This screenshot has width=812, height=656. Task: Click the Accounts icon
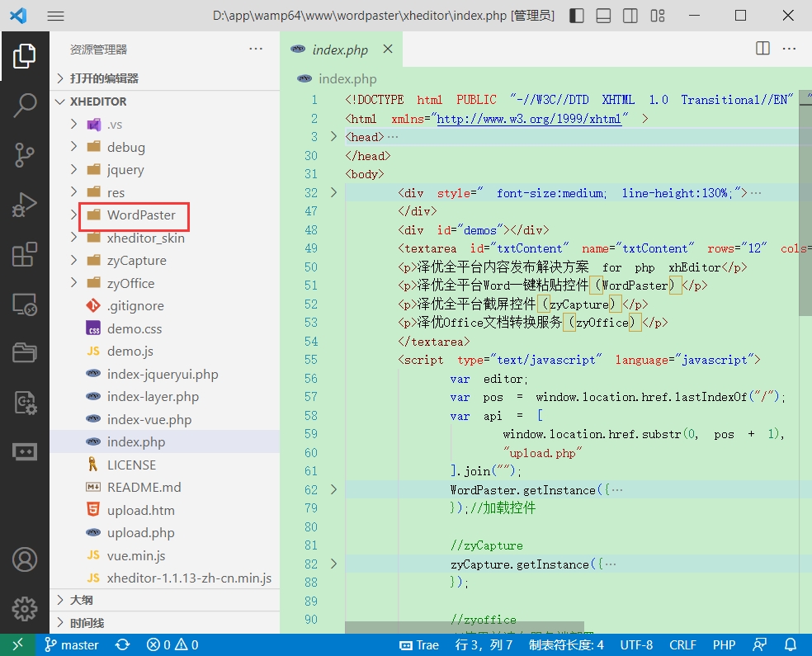pyautogui.click(x=24, y=559)
